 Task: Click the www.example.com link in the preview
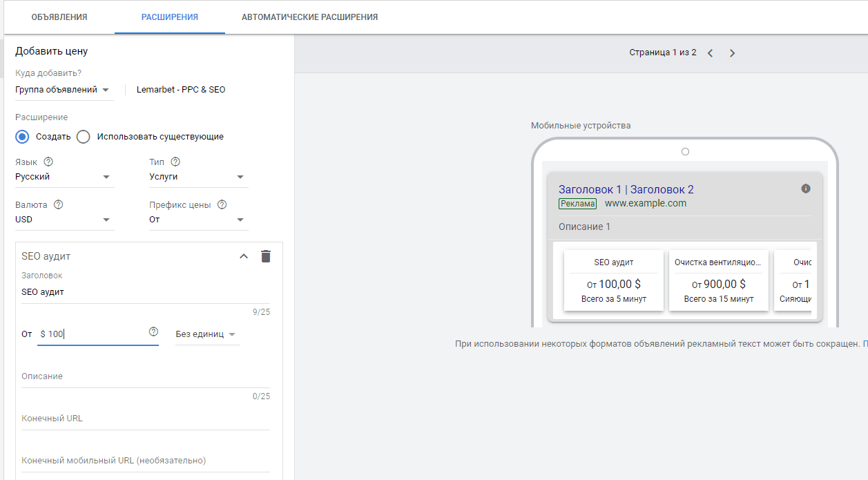tap(646, 203)
